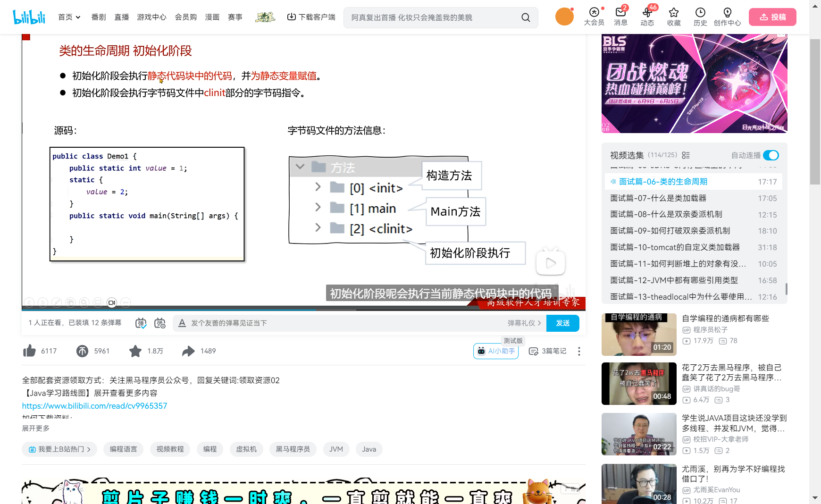The width and height of the screenshot is (821, 504).
Task: Open 历史 watch history icon
Action: click(700, 17)
